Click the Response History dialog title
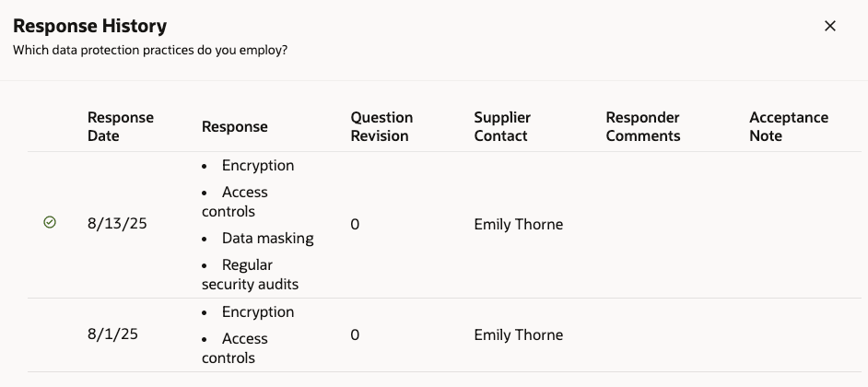 pyautogui.click(x=90, y=26)
